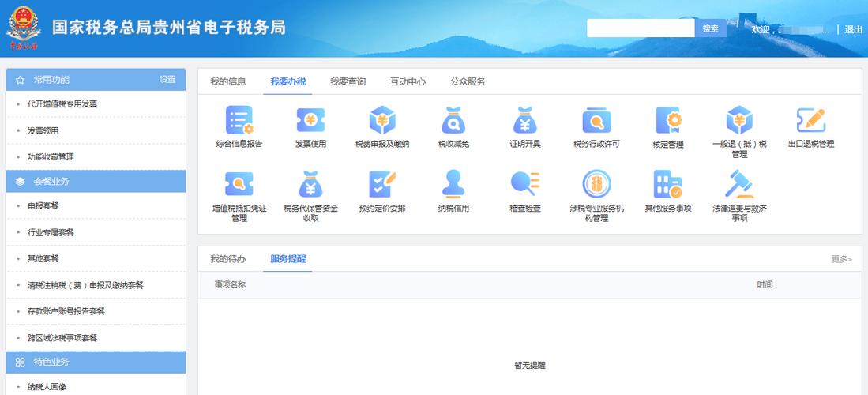
Task: Click the welcome username text
Action: pyautogui.click(x=791, y=29)
